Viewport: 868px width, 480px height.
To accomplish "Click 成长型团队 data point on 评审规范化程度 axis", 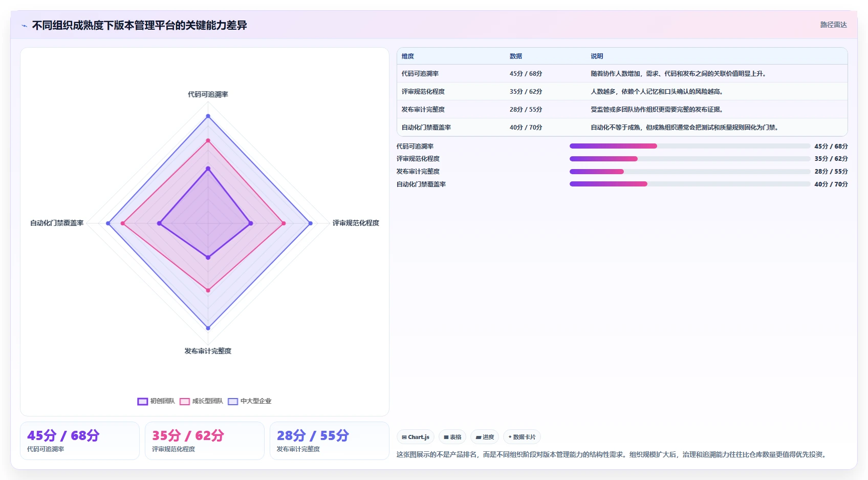I will (x=284, y=223).
